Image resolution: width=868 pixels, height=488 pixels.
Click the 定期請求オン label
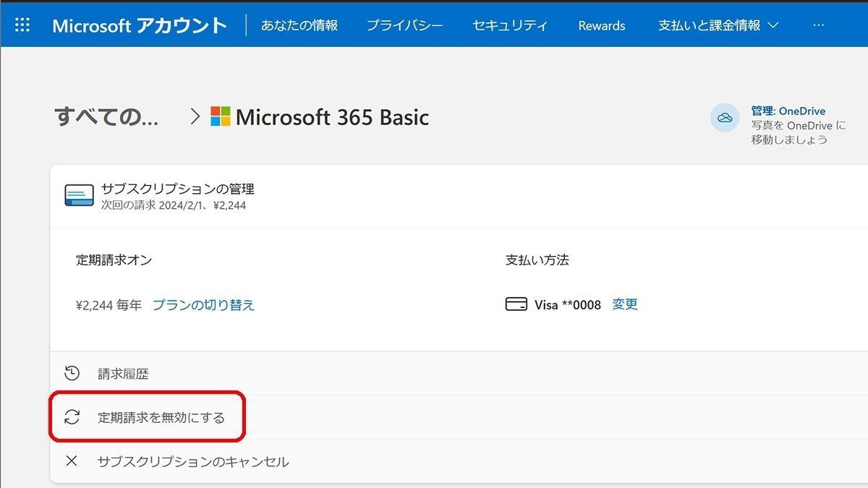coord(114,260)
